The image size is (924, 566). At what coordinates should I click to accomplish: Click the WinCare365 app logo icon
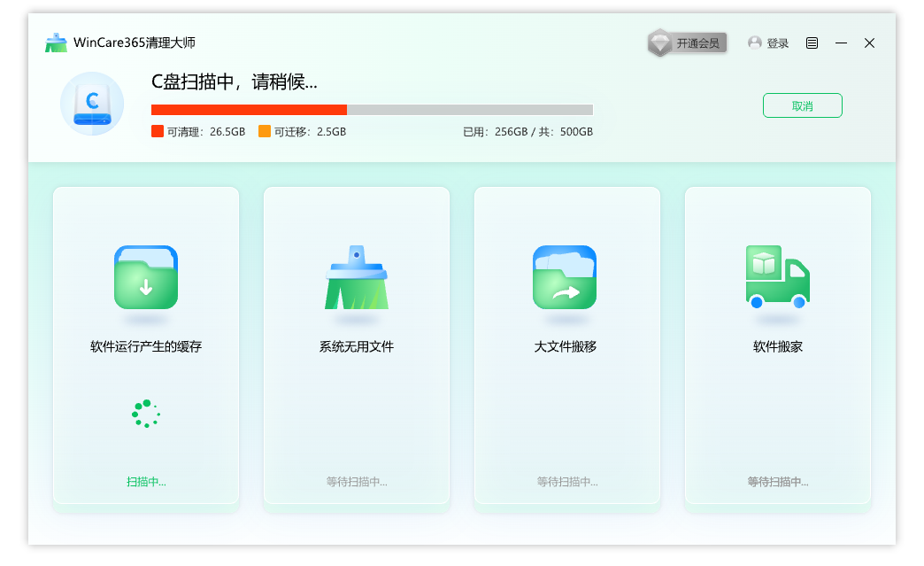[x=56, y=43]
